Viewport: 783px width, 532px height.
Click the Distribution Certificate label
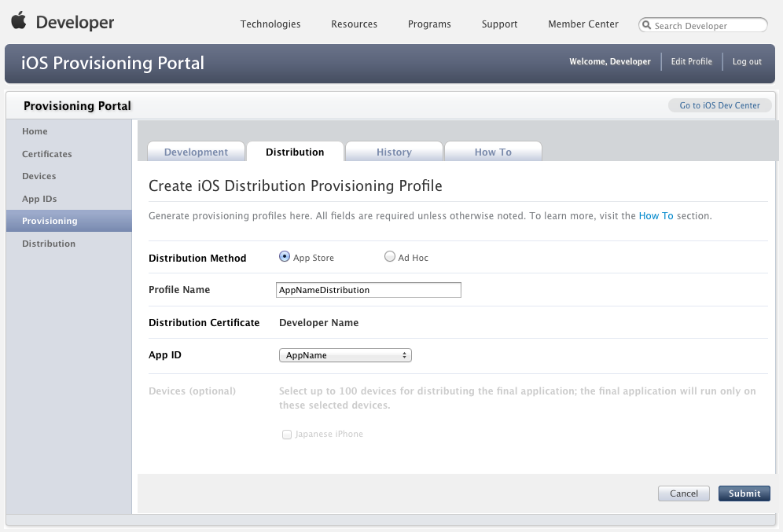pyautogui.click(x=204, y=322)
